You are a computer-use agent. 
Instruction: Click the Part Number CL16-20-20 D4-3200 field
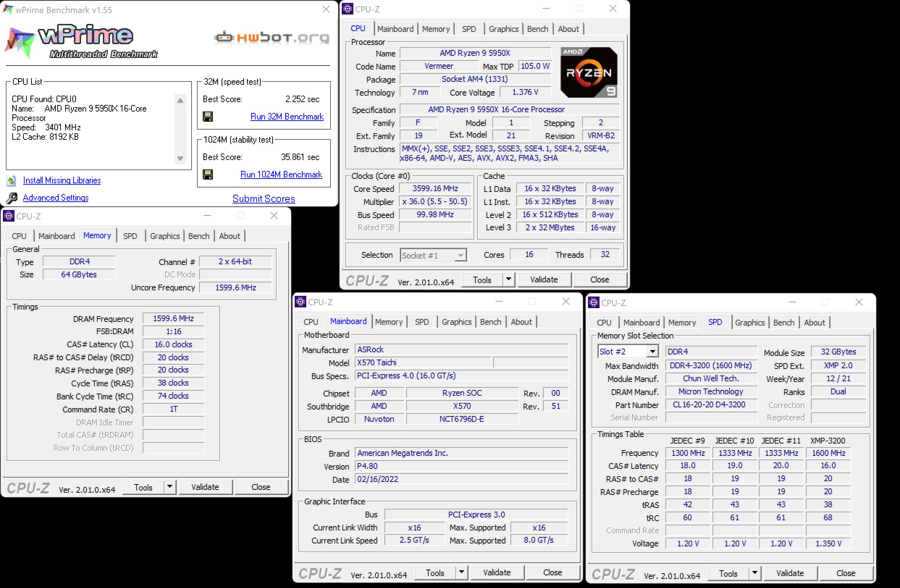click(711, 404)
